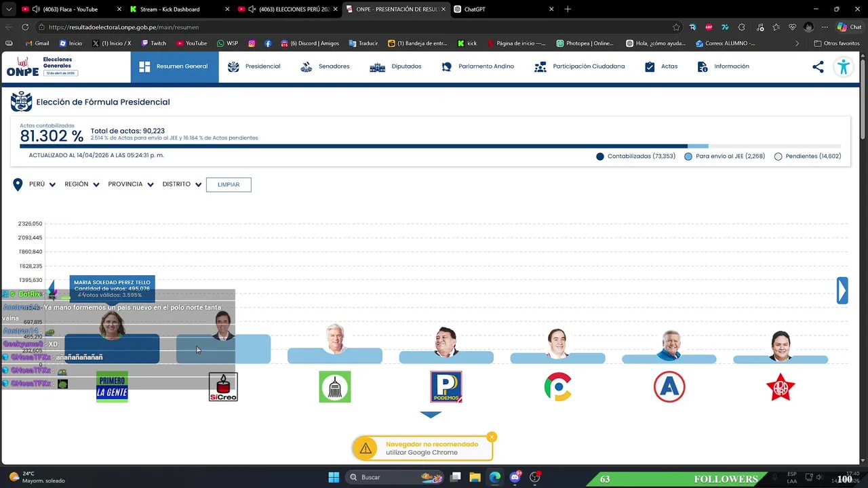Open the Windows Start menu

tap(334, 477)
